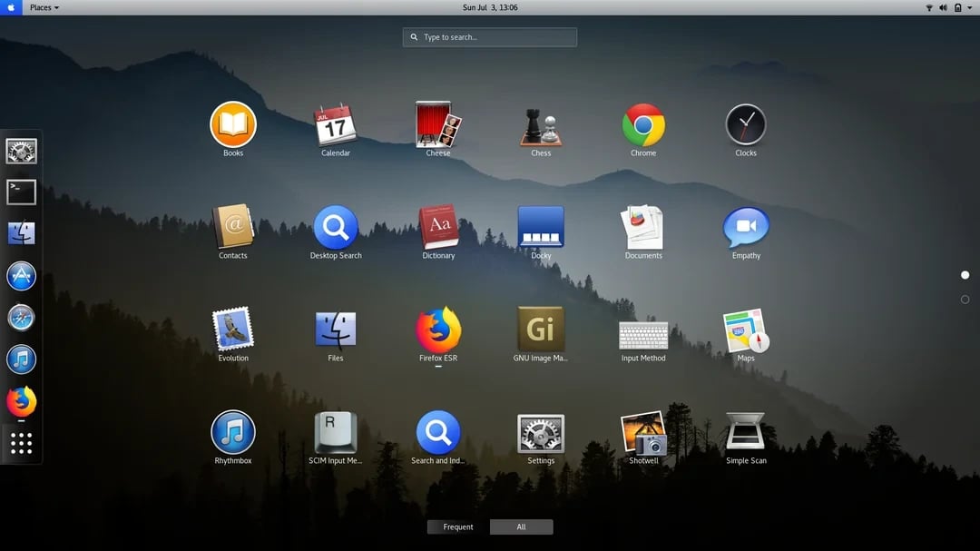
Task: Switch to the Frequent tab
Action: (458, 527)
